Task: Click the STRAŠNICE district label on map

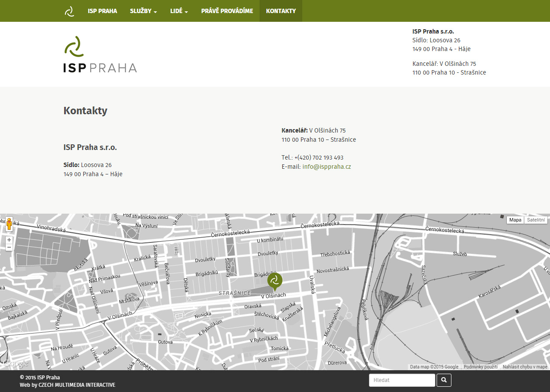Action: click(235, 293)
